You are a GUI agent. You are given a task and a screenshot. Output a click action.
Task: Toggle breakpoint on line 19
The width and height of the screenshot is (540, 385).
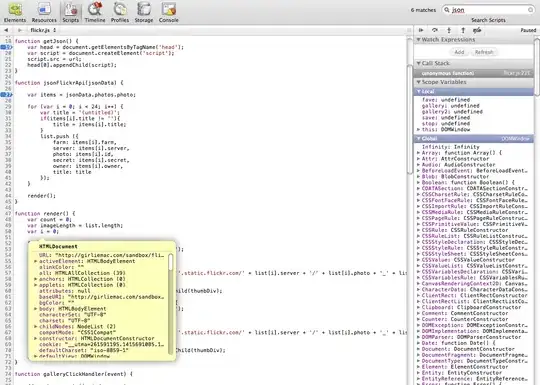7,47
